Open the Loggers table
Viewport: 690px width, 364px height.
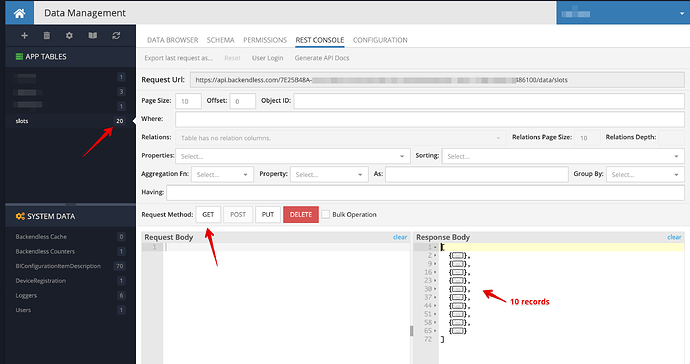click(x=26, y=295)
